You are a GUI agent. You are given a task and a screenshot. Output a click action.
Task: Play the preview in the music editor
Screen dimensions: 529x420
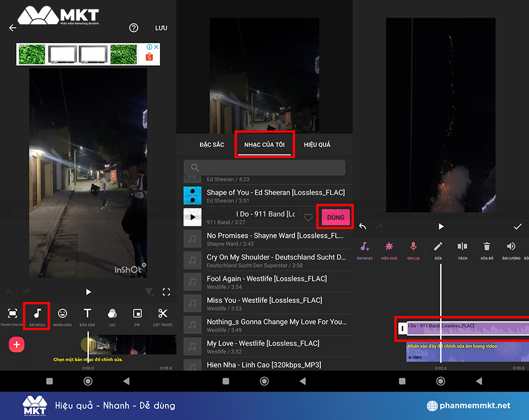[441, 227]
